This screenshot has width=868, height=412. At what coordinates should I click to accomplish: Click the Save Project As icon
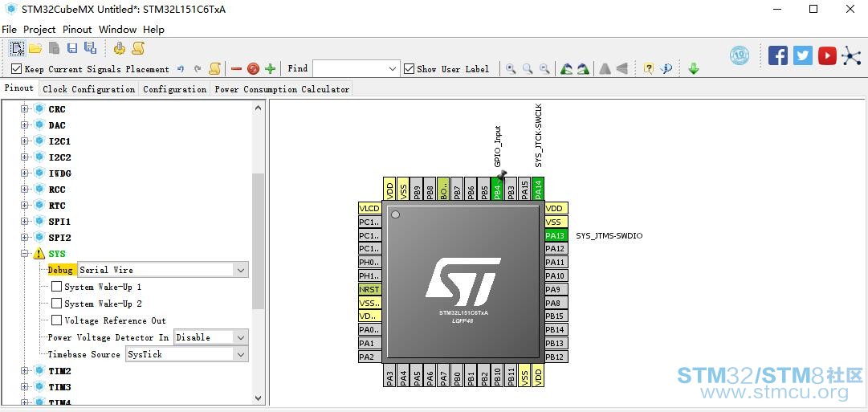click(x=90, y=48)
